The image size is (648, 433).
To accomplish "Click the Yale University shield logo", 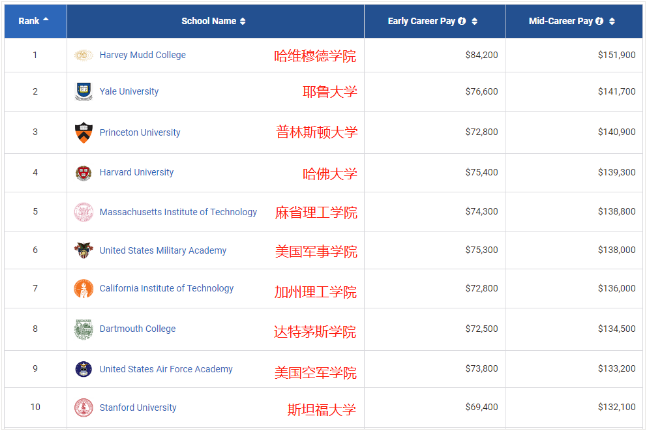I will [x=84, y=92].
